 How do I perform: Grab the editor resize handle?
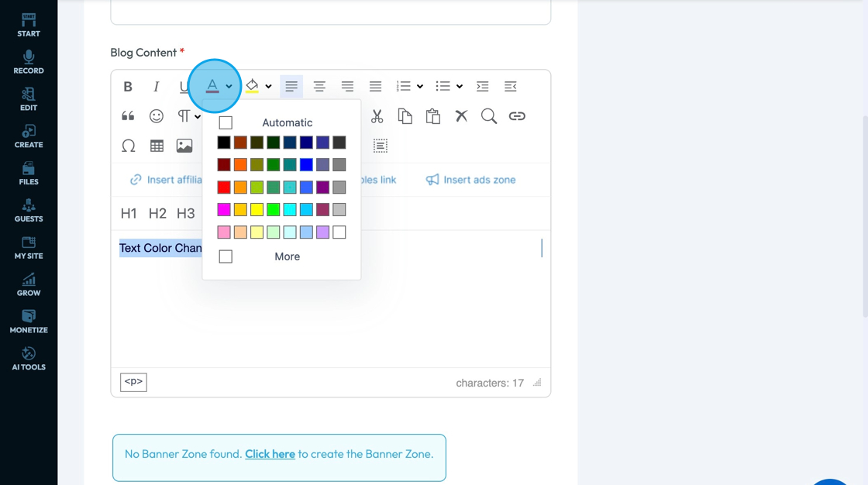coord(537,383)
